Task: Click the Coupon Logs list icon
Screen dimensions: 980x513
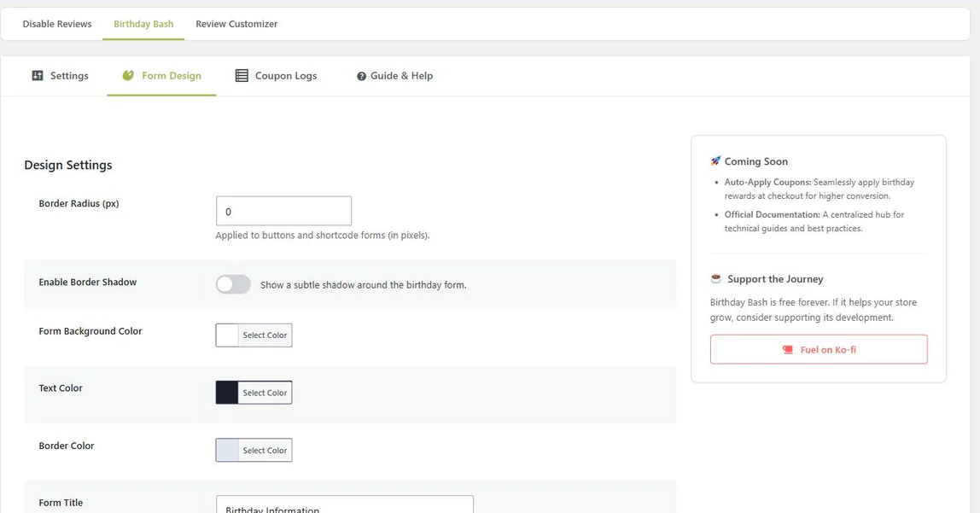Action: click(x=242, y=76)
